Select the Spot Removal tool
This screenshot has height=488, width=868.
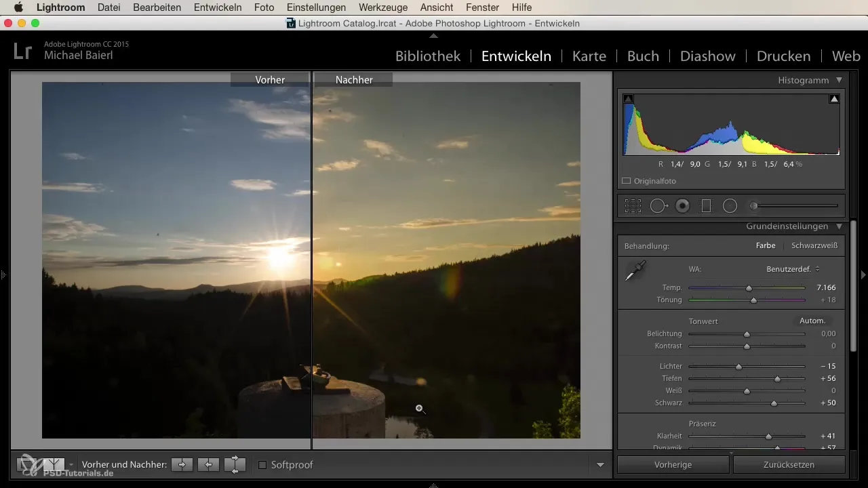[x=659, y=206]
